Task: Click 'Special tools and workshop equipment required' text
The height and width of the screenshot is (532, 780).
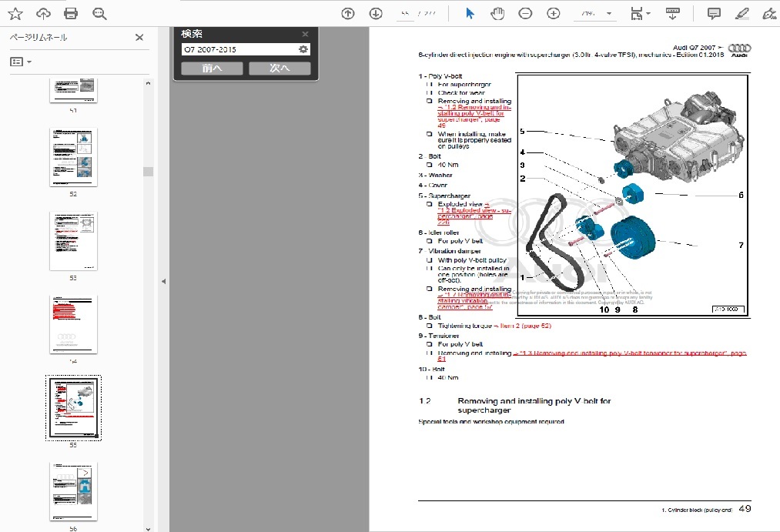Action: (491, 422)
